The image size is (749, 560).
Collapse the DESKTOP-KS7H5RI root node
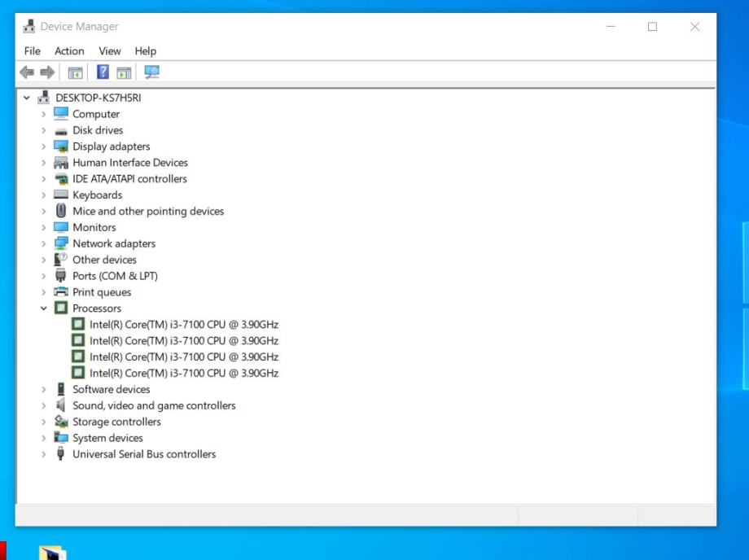[x=27, y=98]
